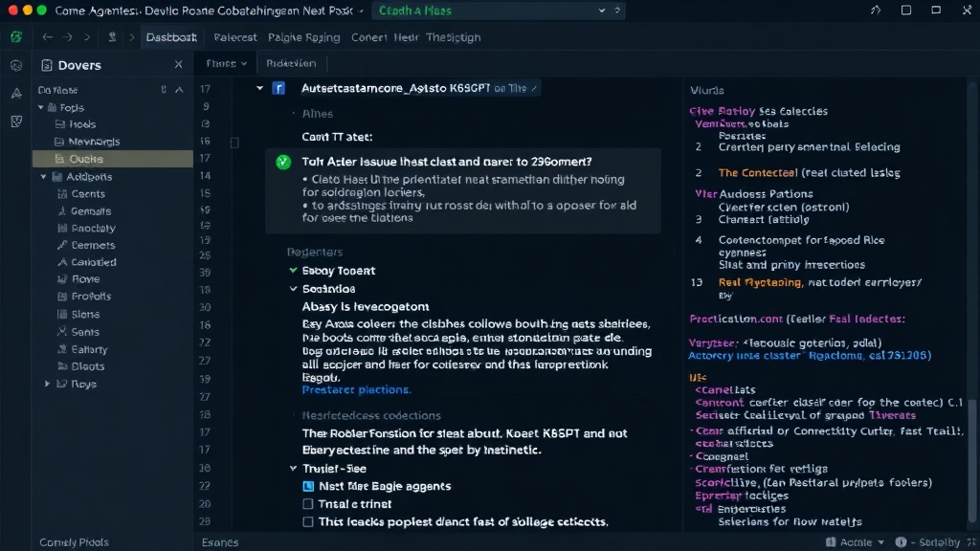
Task: Collapse the Ebboy Tooert section
Action: click(293, 271)
